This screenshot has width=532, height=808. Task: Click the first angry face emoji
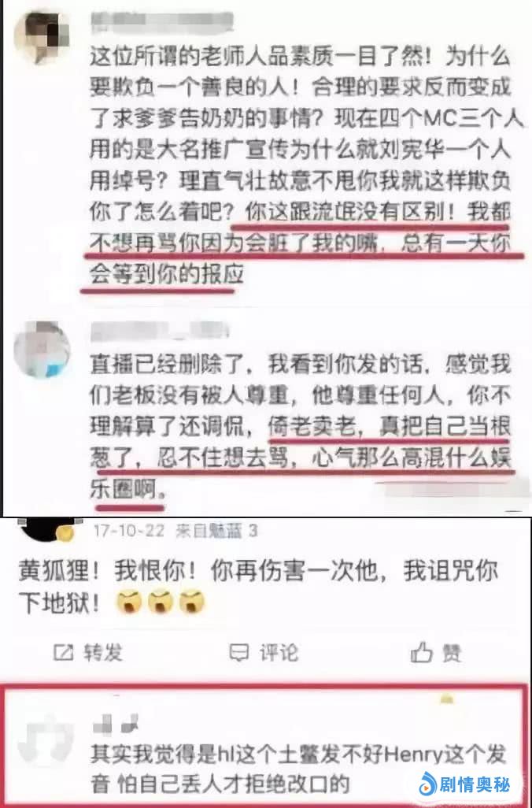coord(129,602)
